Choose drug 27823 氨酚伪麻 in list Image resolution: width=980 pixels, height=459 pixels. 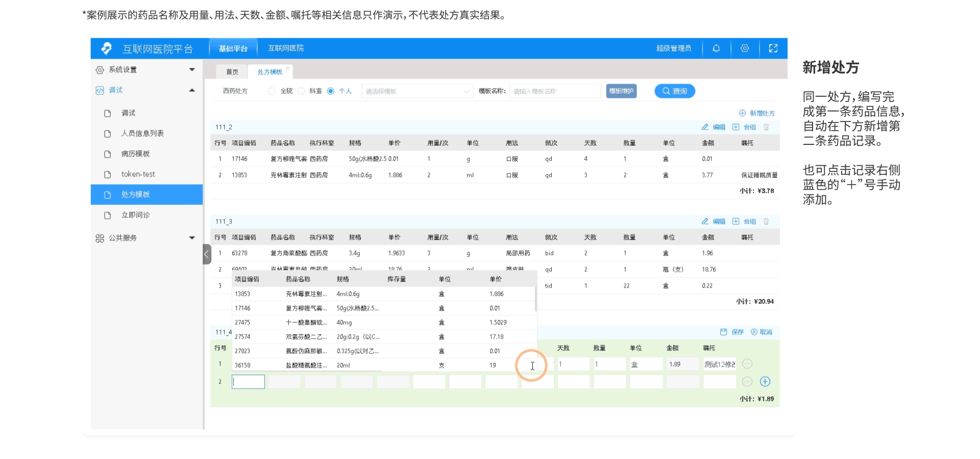[384, 351]
